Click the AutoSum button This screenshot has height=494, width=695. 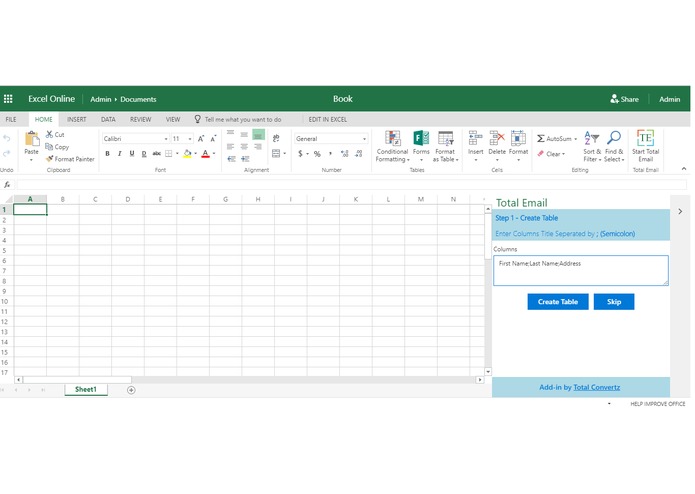pyautogui.click(x=557, y=139)
